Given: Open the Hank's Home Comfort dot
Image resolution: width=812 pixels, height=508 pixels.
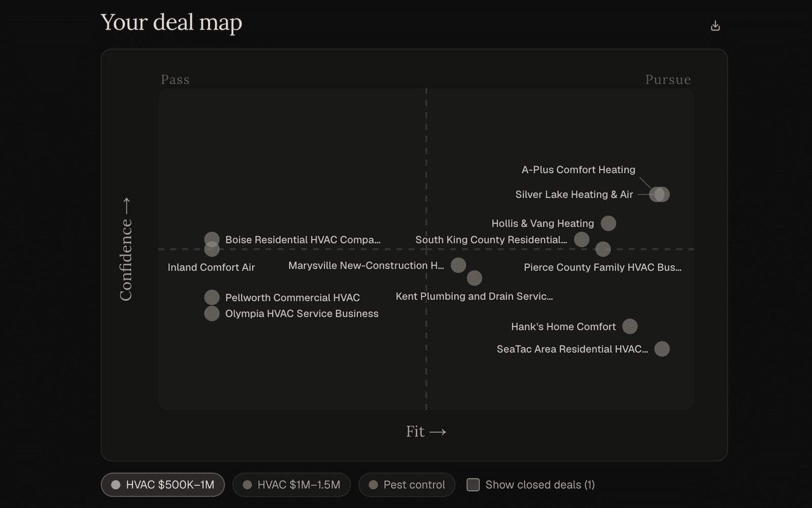Looking at the screenshot, I should coord(630,326).
